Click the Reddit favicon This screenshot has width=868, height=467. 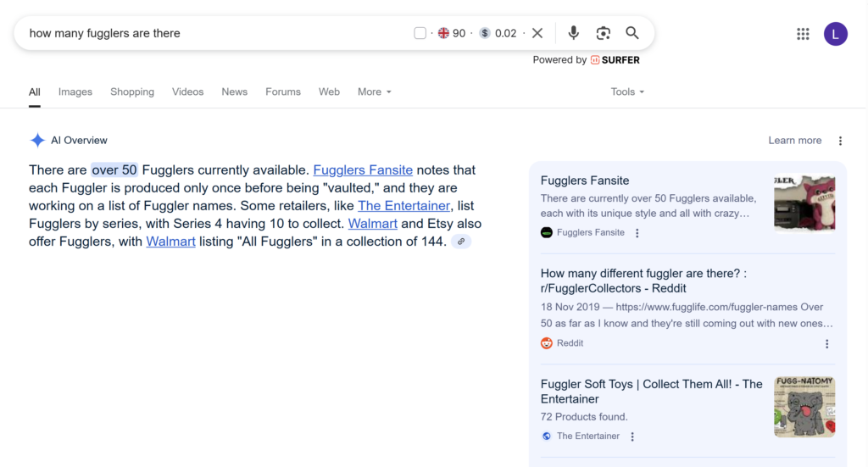(547, 343)
